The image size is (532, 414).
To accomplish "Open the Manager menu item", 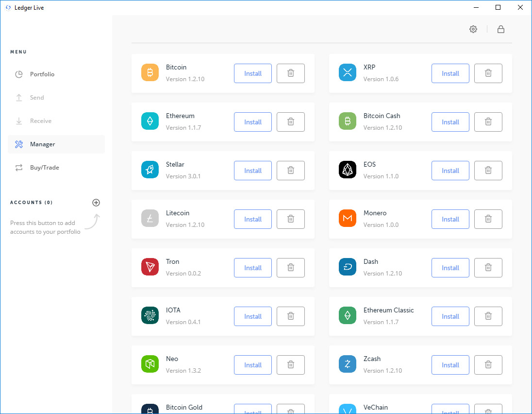I will 56,144.
